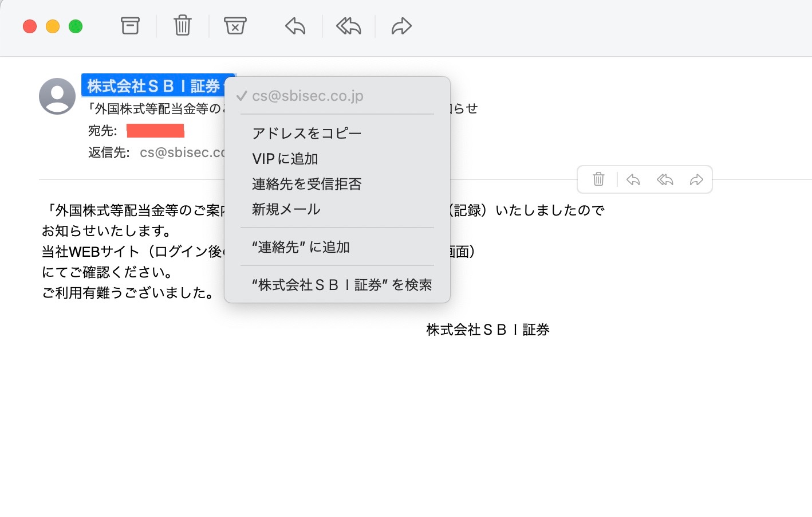
Task: Click the body line お知らせいたします。
Action: (x=107, y=231)
